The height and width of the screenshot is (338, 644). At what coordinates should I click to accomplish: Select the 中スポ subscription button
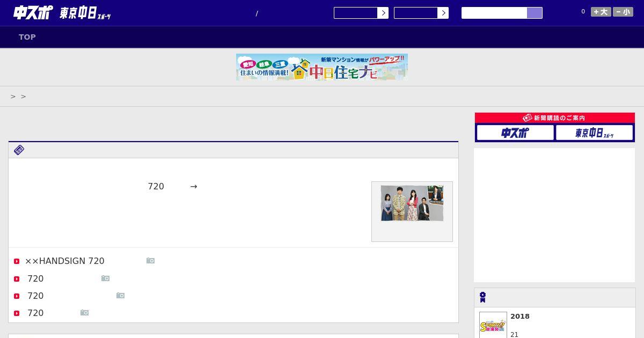(515, 133)
